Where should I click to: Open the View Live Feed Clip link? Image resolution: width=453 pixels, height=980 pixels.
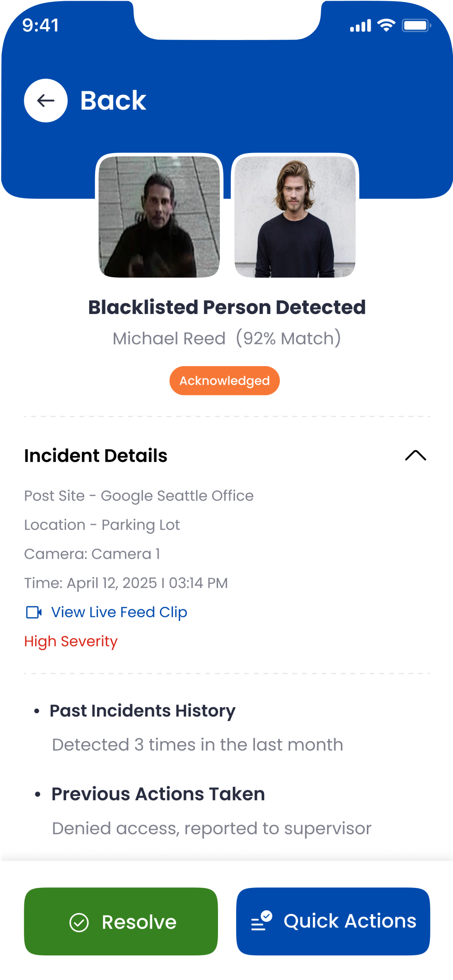pos(119,612)
